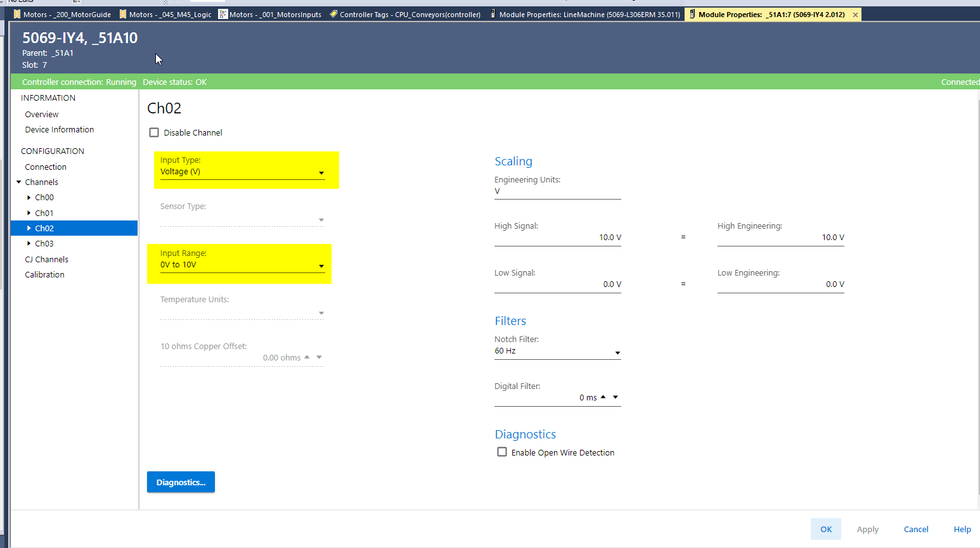
Task: Click the module icon on LineMachine tab
Action: (493, 14)
